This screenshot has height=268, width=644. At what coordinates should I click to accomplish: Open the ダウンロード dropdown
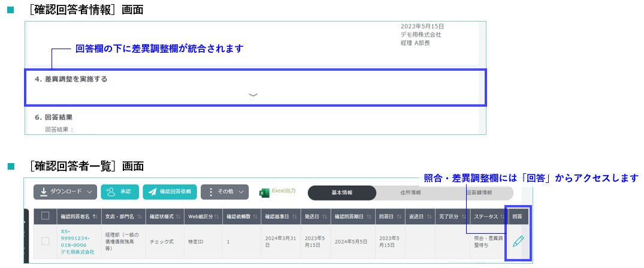(x=65, y=192)
